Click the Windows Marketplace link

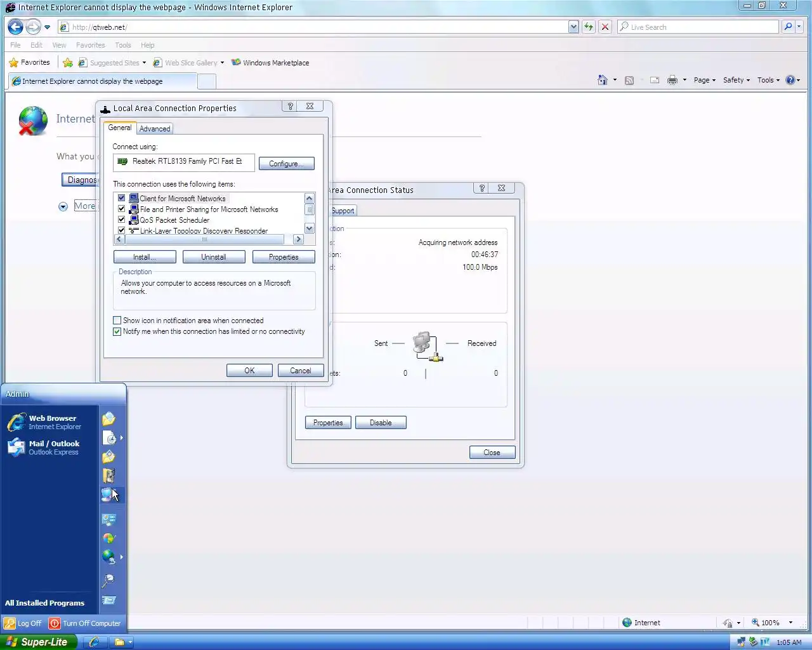point(270,63)
